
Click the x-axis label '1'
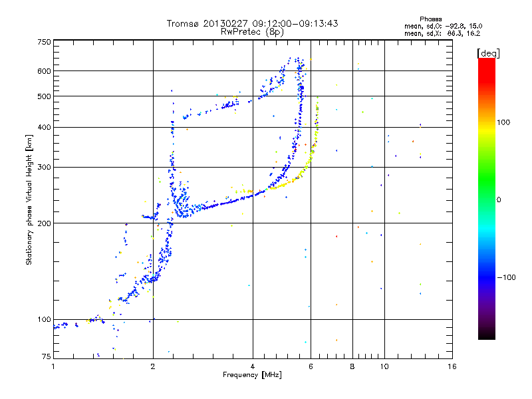tap(53, 366)
